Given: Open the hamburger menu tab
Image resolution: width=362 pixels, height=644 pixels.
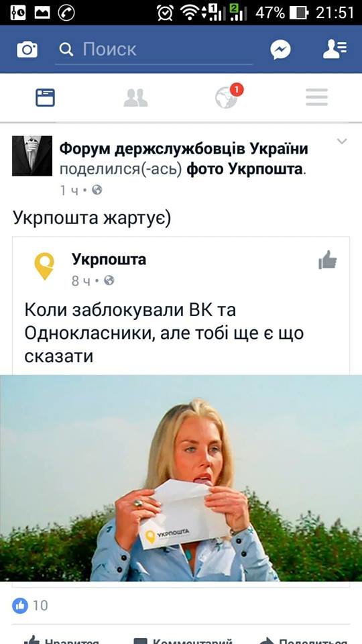Looking at the screenshot, I should 316,98.
